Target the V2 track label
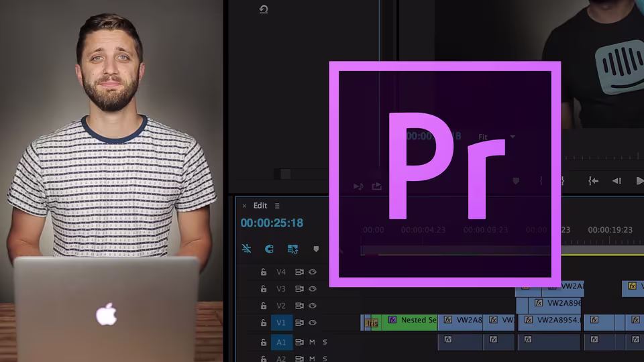Viewport: 644px width, 362px height. (281, 306)
